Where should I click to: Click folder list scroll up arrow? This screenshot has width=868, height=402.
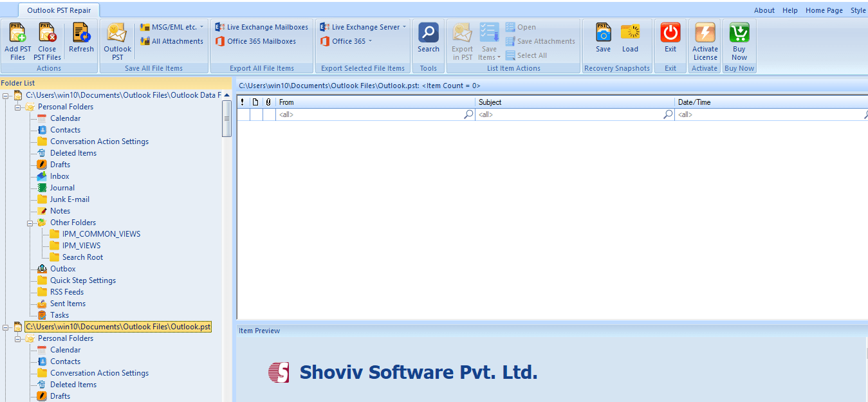(226, 95)
